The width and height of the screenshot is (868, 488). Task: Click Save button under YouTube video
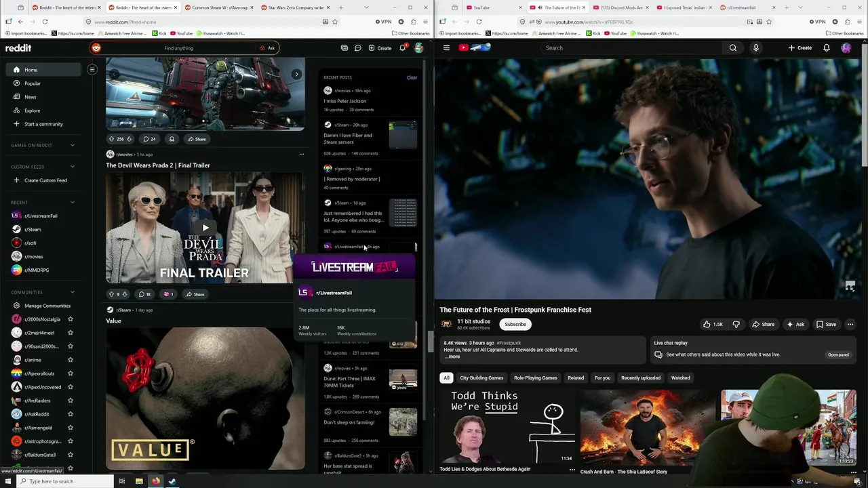pos(825,325)
